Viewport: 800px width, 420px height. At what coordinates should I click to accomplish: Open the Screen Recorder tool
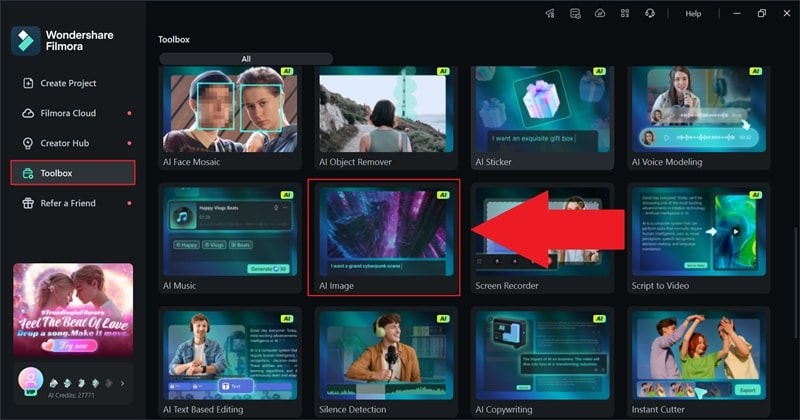[542, 238]
